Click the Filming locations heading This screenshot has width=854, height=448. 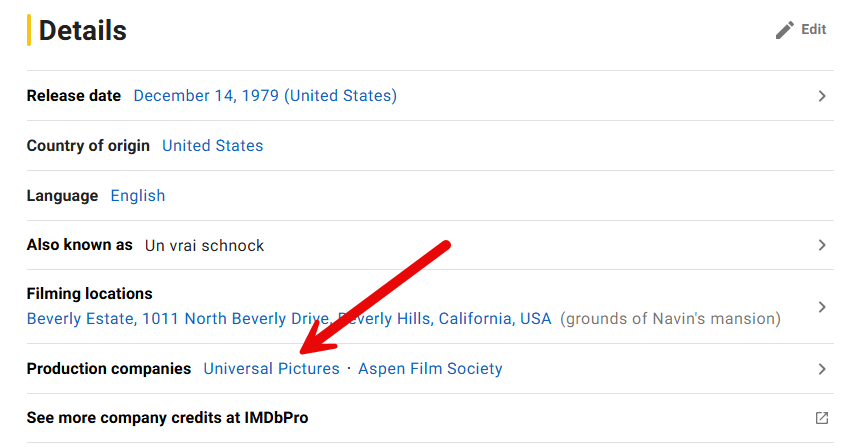click(89, 294)
